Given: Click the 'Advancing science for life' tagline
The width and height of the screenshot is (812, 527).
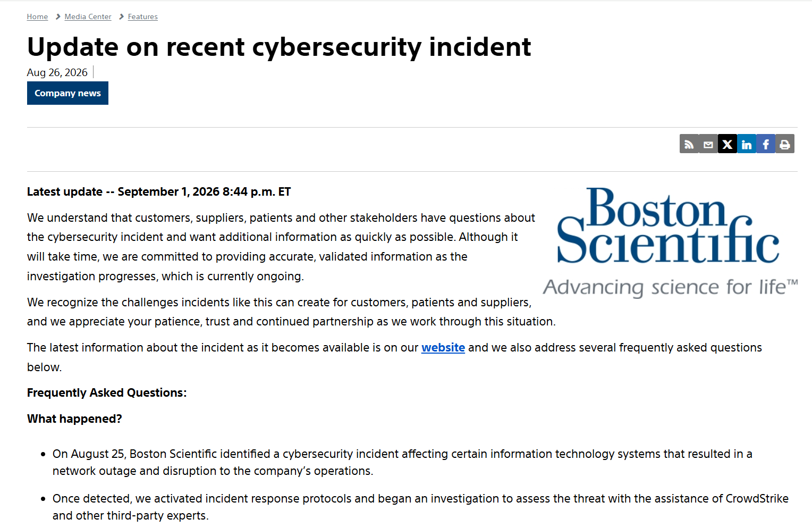Looking at the screenshot, I should click(x=670, y=287).
